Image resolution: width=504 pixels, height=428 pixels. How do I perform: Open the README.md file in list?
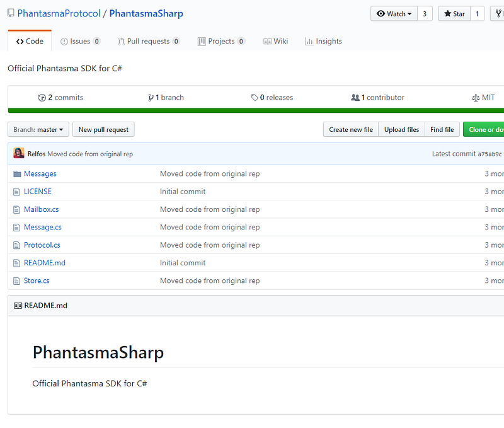point(45,263)
